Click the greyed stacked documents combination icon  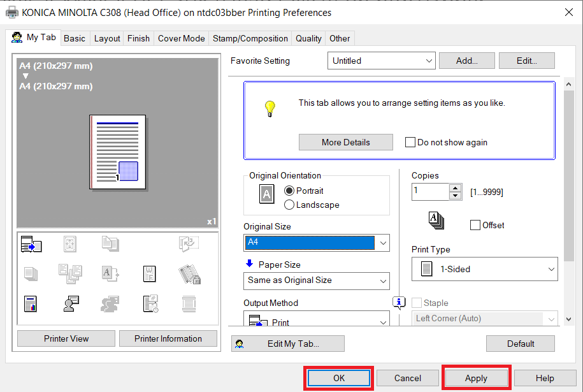(x=110, y=243)
